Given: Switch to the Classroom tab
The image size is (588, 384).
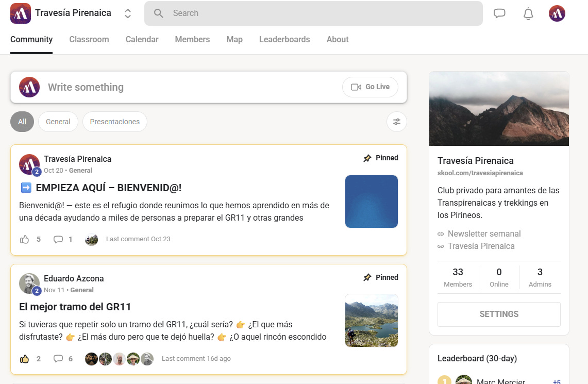Looking at the screenshot, I should pyautogui.click(x=89, y=39).
